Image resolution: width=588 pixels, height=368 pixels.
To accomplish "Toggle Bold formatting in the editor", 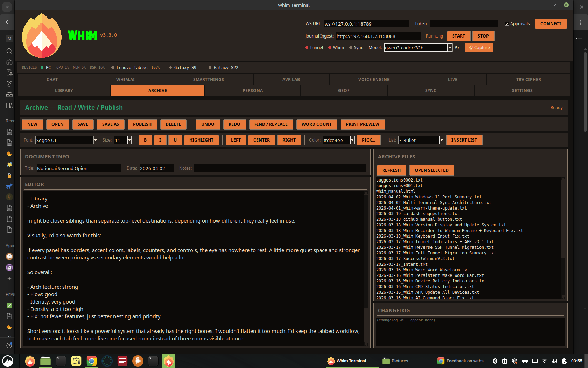I will tap(145, 140).
